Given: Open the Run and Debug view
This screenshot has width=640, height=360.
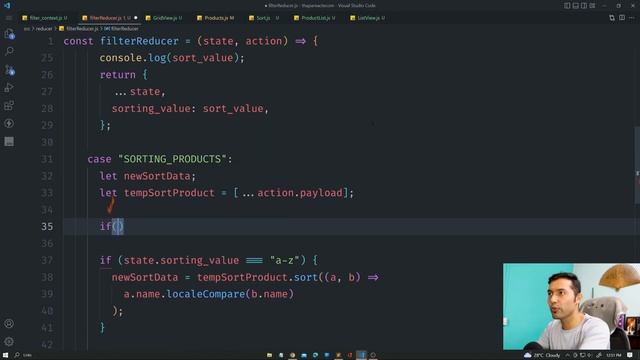Looking at the screenshot, I should tap(9, 87).
